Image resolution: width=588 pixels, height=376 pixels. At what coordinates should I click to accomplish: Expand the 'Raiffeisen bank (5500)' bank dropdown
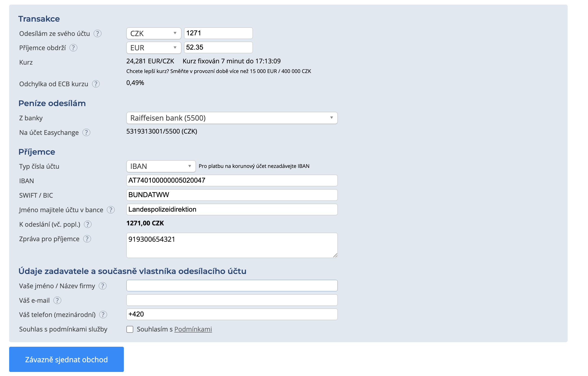232,118
